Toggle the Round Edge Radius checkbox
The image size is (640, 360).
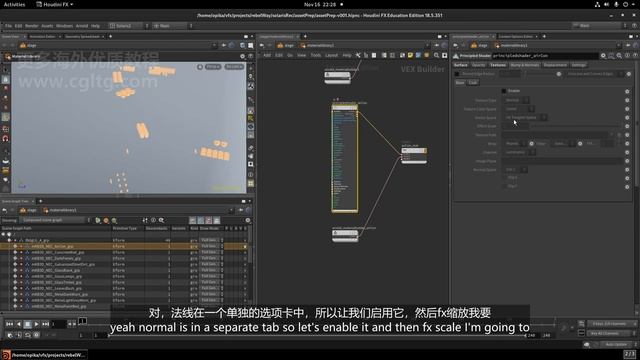[x=457, y=74]
